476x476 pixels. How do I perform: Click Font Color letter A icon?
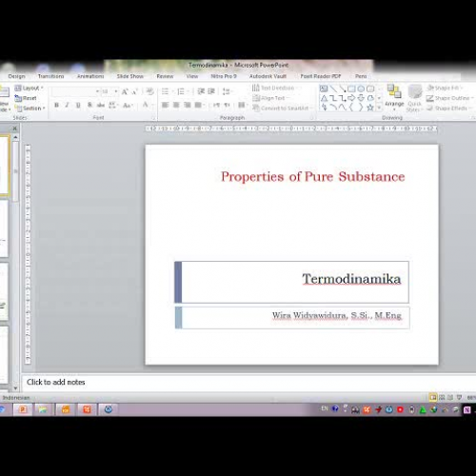tap(146, 105)
